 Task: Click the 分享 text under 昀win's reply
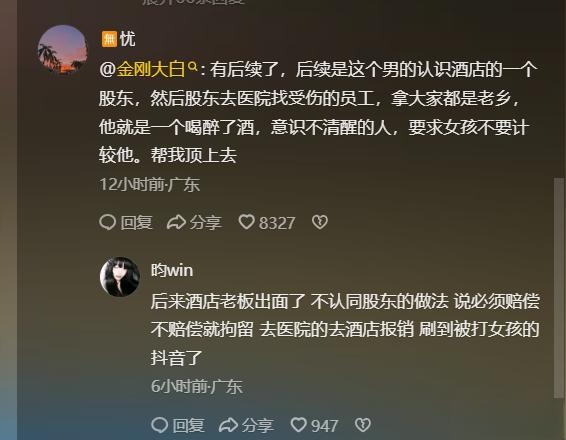coord(257,425)
